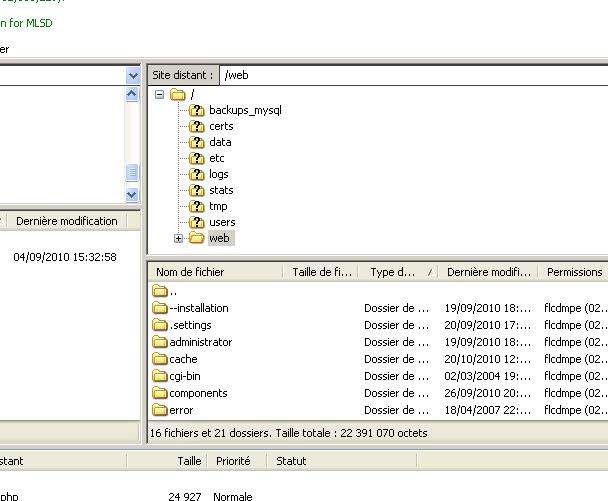Click the backups_mysql folder icon in tree
608x501 pixels.
click(196, 110)
